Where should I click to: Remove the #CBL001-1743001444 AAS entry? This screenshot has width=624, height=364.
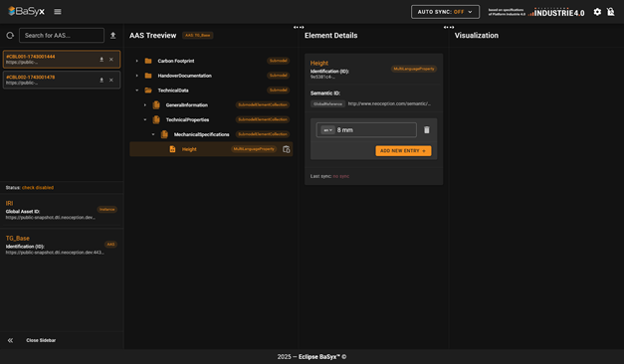(111, 60)
